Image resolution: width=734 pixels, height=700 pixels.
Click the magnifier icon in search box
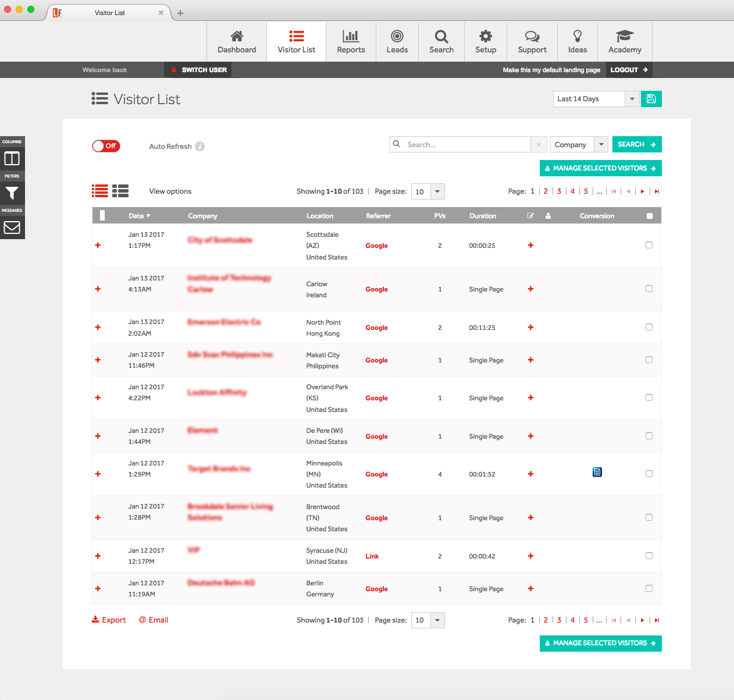coord(397,144)
